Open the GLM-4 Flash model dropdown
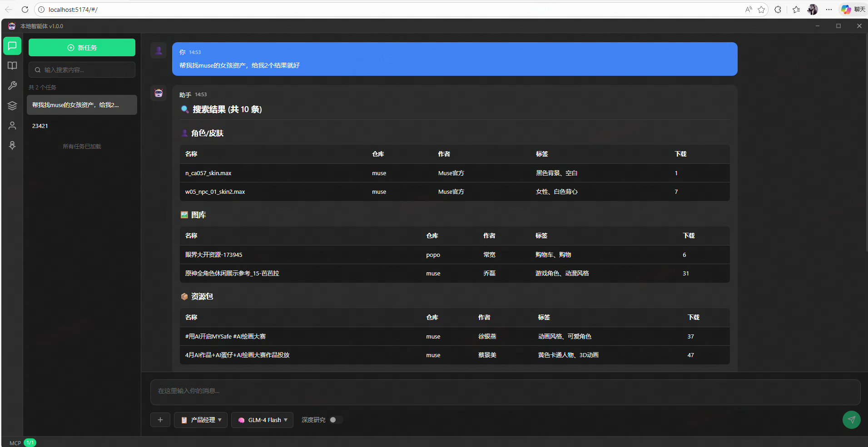 pyautogui.click(x=262, y=420)
